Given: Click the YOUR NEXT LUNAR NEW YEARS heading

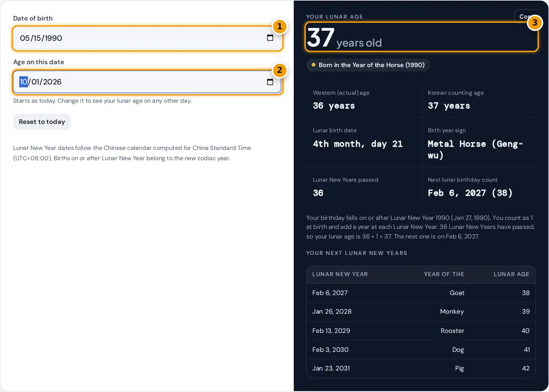Looking at the screenshot, I should (356, 253).
